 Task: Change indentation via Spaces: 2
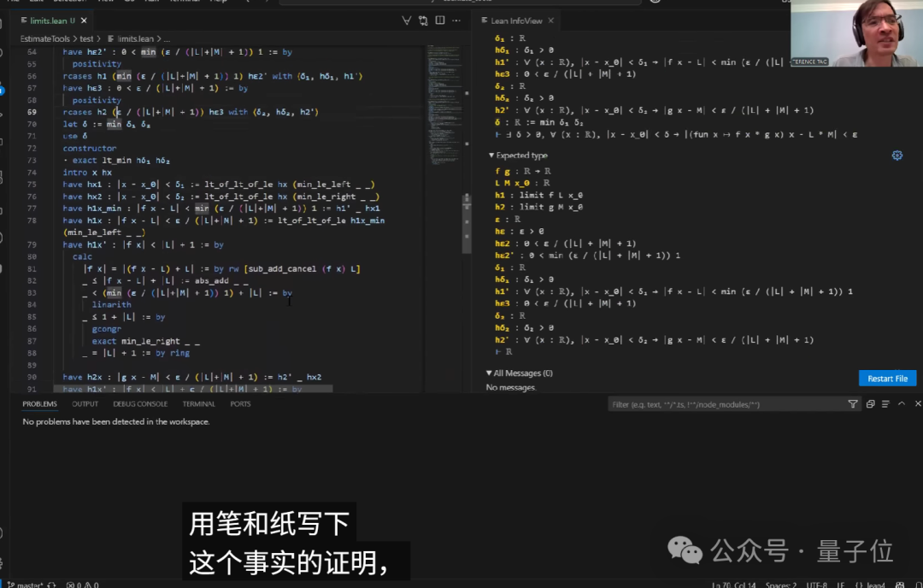click(x=782, y=585)
